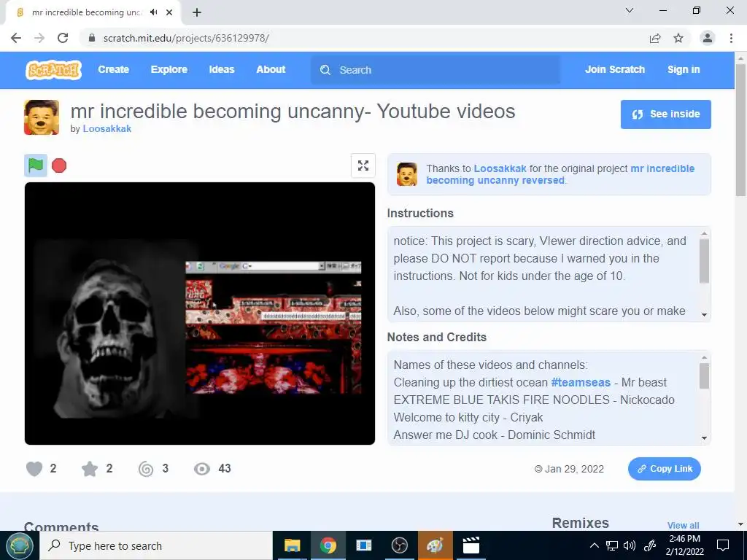Favorite this project with the star icon
747x560 pixels.
pos(90,469)
